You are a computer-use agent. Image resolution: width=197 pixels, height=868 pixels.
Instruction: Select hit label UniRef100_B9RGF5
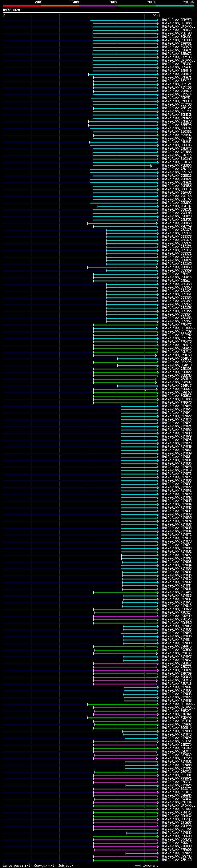click(177, 647)
